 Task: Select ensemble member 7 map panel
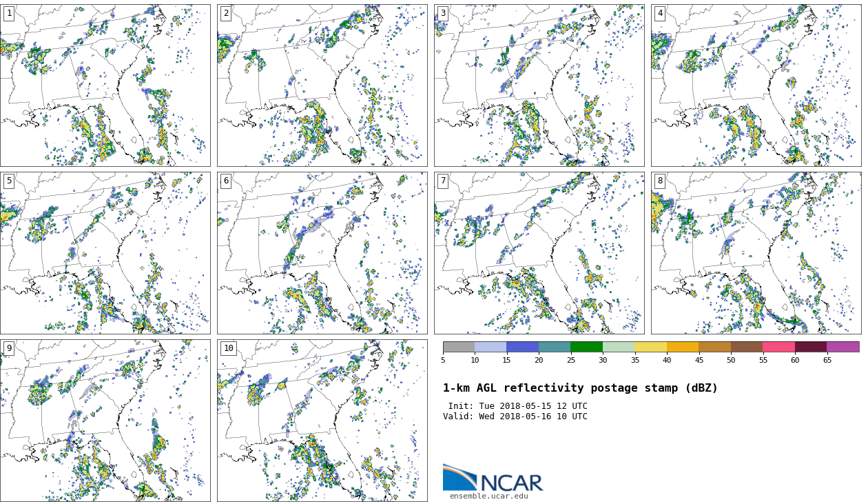point(539,253)
